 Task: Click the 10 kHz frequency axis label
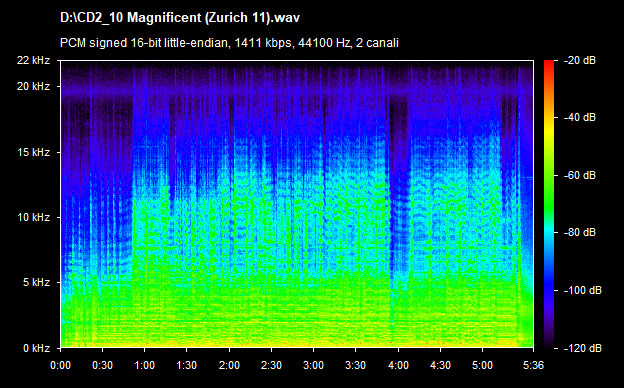(33, 217)
